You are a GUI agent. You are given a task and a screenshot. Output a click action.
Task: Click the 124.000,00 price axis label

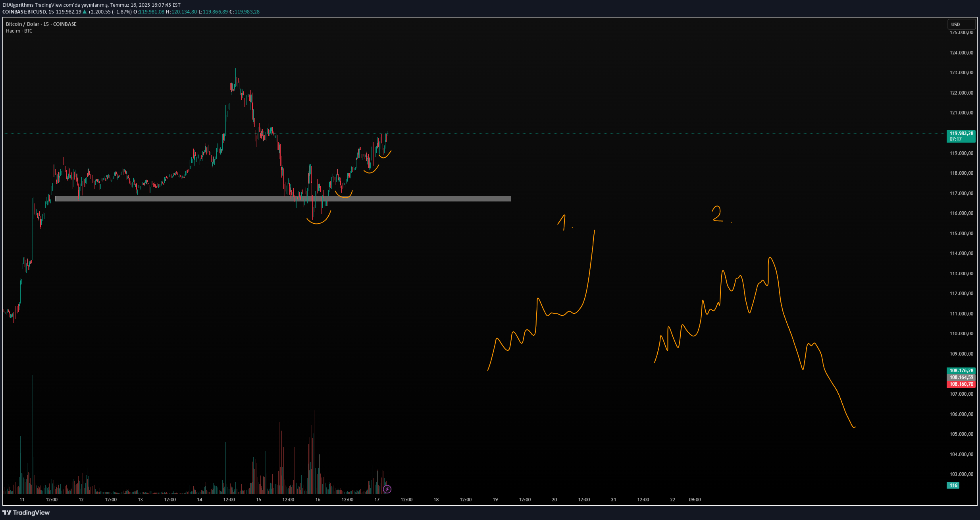961,53
